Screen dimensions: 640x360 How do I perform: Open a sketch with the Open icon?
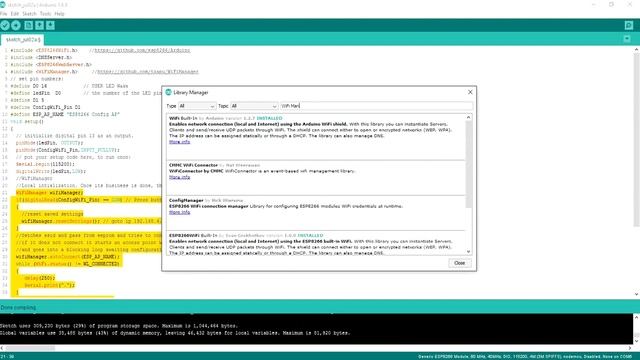[x=39, y=25]
